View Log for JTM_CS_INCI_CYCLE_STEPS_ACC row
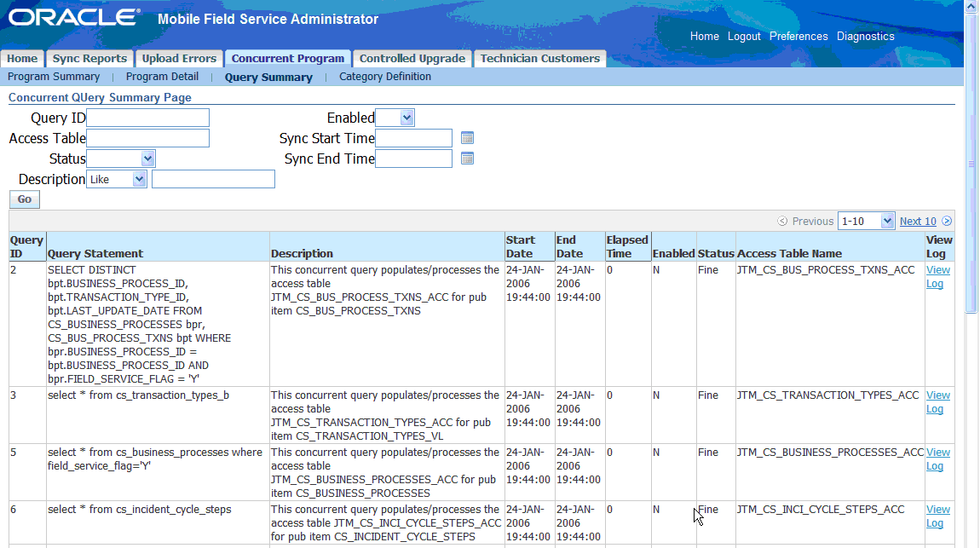 coord(937,516)
